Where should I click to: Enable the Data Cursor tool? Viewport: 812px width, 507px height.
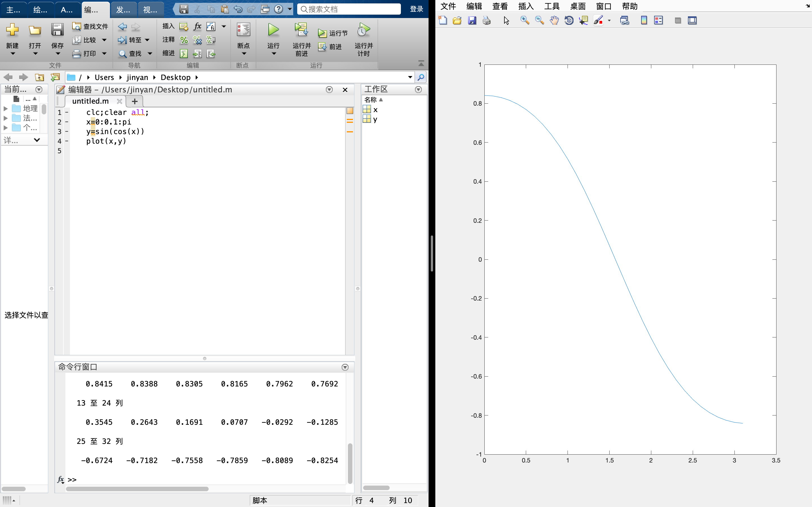[x=584, y=21]
